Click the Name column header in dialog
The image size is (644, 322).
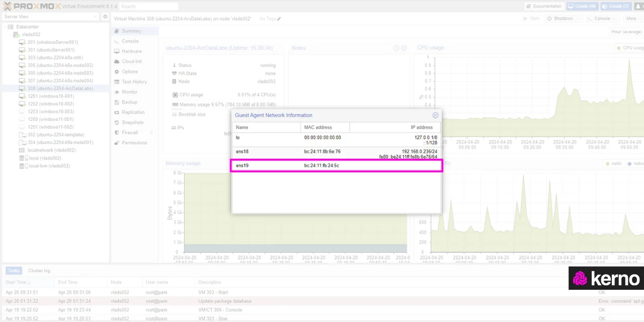click(266, 127)
